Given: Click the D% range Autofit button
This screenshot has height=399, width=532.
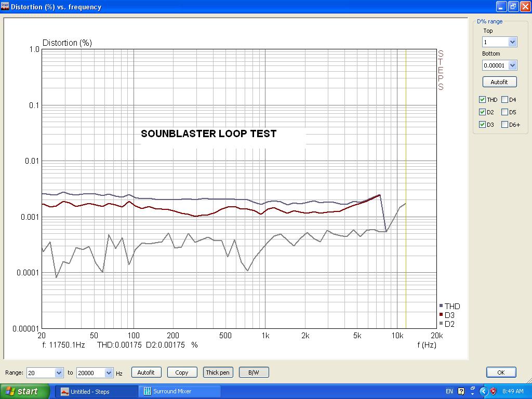Looking at the screenshot, I should click(499, 82).
